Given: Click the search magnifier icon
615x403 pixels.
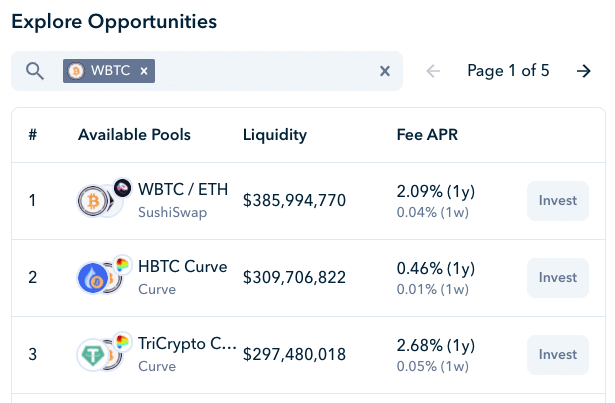Looking at the screenshot, I should coord(35,71).
